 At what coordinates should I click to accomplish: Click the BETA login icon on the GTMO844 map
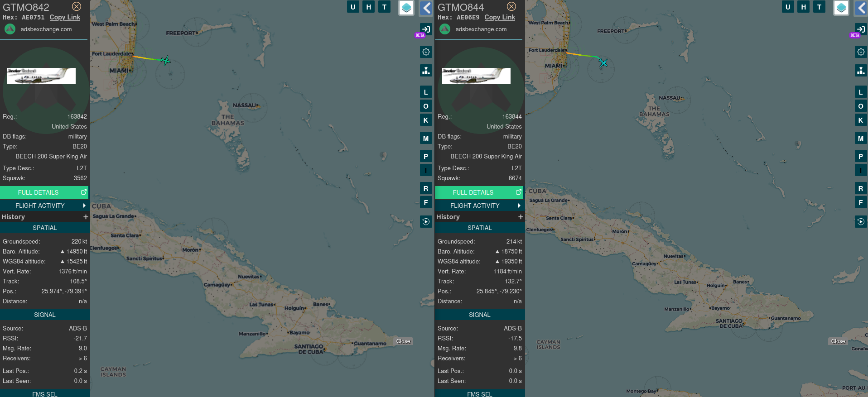[x=861, y=30]
